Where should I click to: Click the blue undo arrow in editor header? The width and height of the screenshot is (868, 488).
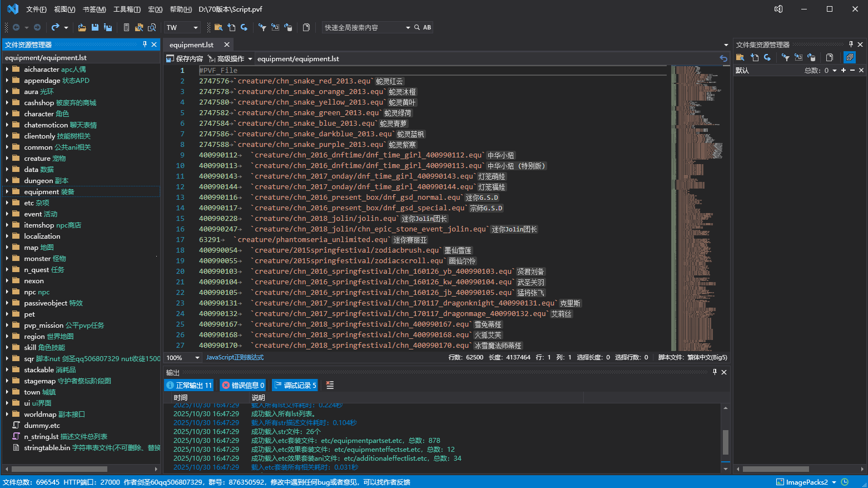[723, 58]
